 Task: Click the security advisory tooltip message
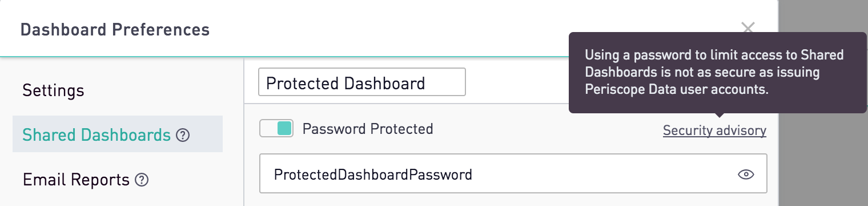click(714, 73)
